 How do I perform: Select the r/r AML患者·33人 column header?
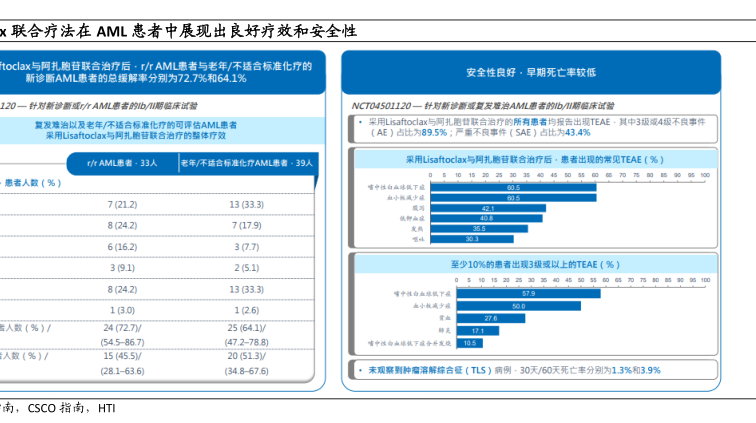[122, 161]
